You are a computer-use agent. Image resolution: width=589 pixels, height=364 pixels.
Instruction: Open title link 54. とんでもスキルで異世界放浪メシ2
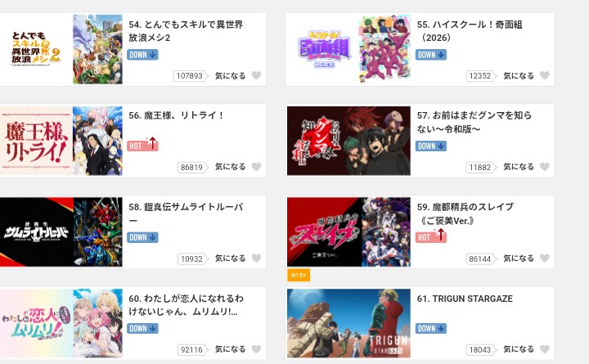186,31
